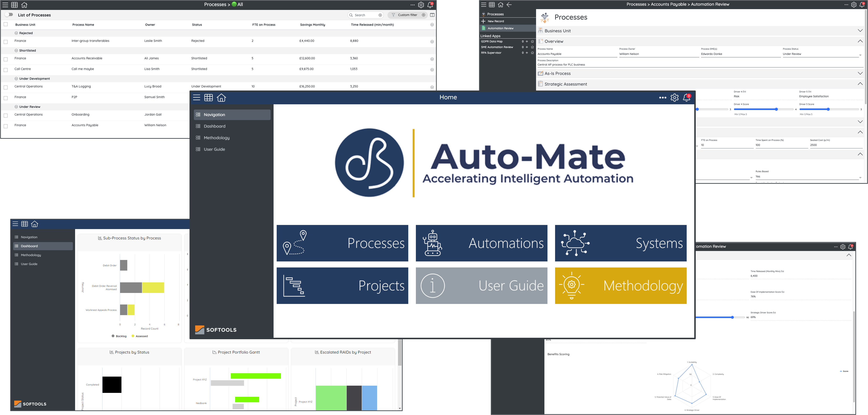
Task: Open the User Guide tile on Home
Action: (x=481, y=286)
